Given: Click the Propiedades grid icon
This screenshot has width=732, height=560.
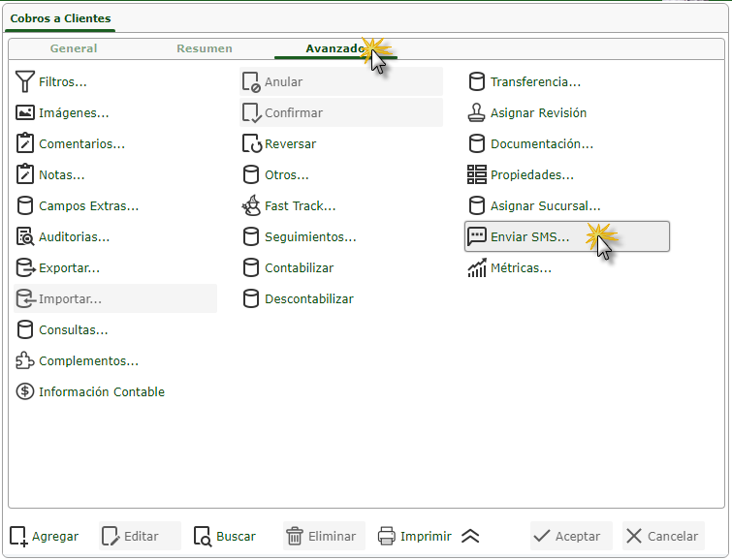Looking at the screenshot, I should [477, 174].
